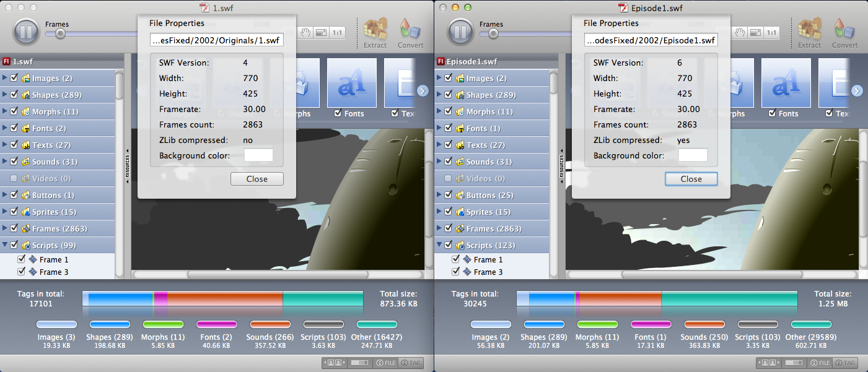This screenshot has width=868, height=372.
Task: Expand Sprites (15) in 1.swf tree
Action: [5, 212]
